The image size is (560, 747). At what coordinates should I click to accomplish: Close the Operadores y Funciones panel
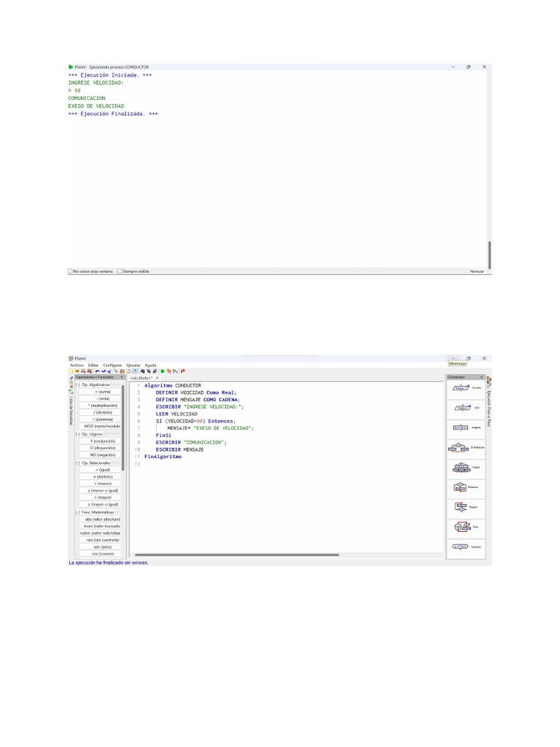(x=122, y=377)
